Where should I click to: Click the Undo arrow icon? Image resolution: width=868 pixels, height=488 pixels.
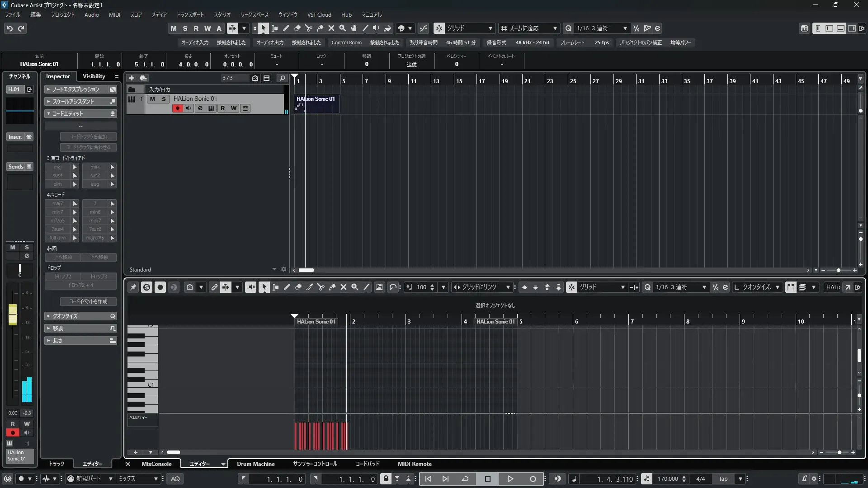click(9, 28)
